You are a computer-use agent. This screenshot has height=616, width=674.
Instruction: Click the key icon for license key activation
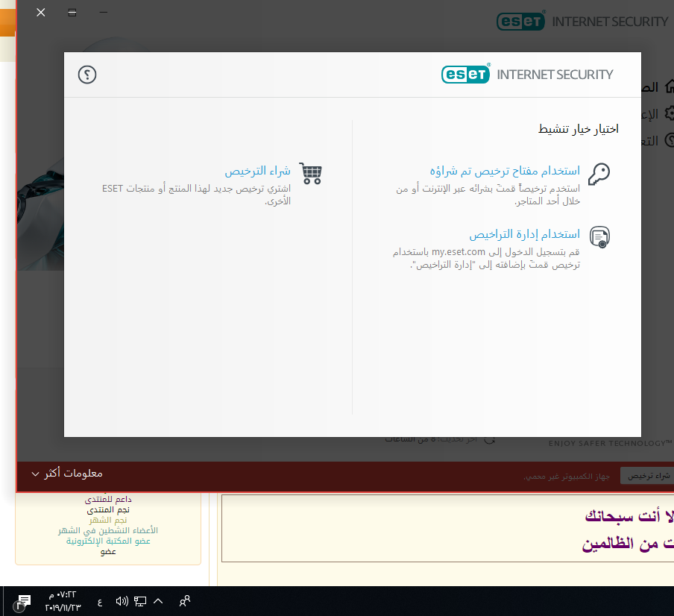(599, 174)
